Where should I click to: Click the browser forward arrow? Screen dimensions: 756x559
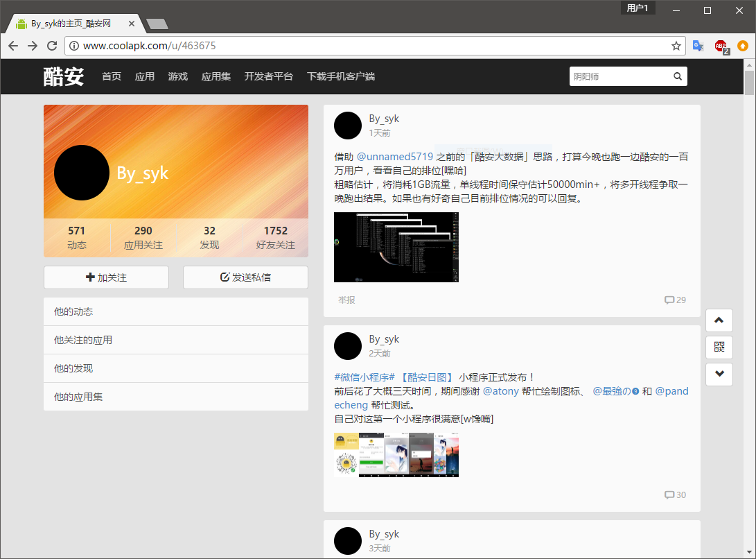(33, 46)
